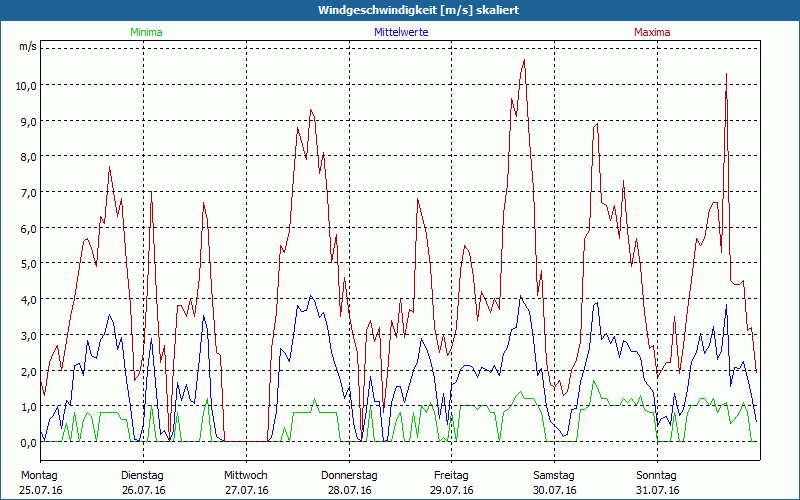Click the '10,0' y-axis value
Screen dimensions: 800x500
[x=26, y=86]
